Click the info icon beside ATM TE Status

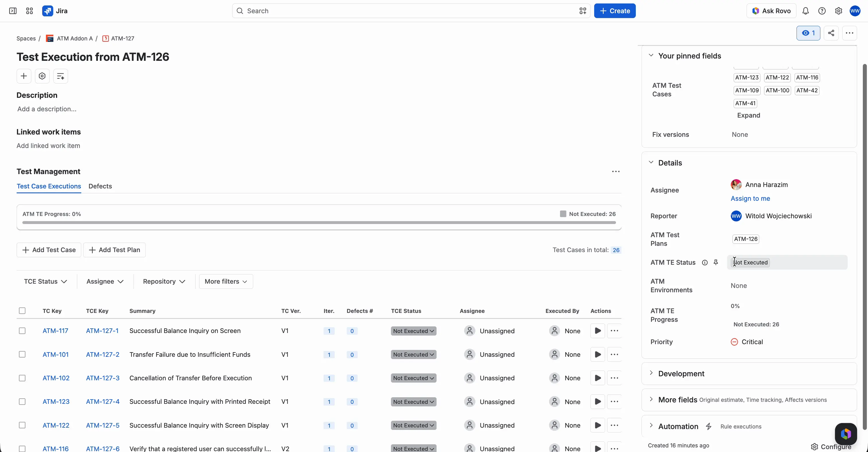pos(705,262)
